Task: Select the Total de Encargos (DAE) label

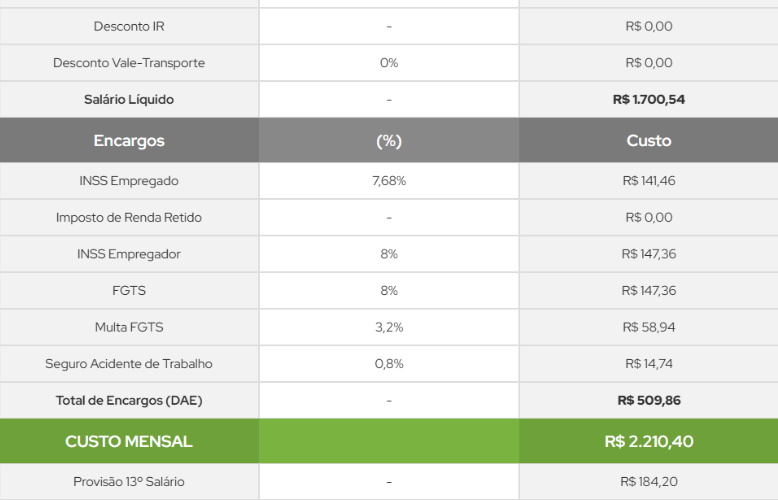Action: [129, 400]
